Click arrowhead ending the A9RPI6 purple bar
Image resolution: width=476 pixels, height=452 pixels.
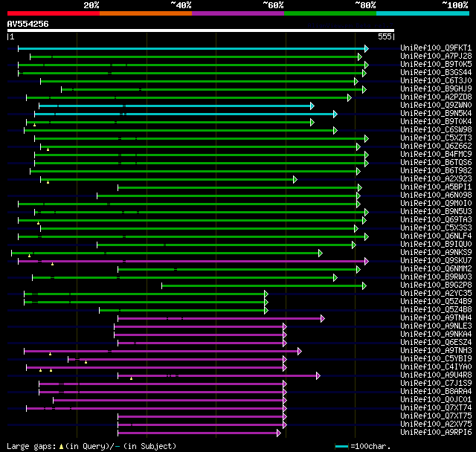(279, 433)
